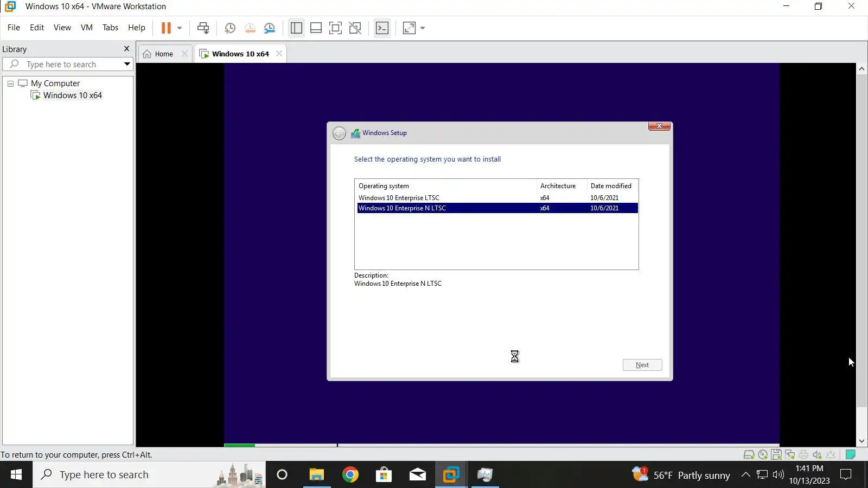Screen dimensions: 868x488
Task: Select Windows 10 Enterprise N LTSC row
Action: point(497,208)
